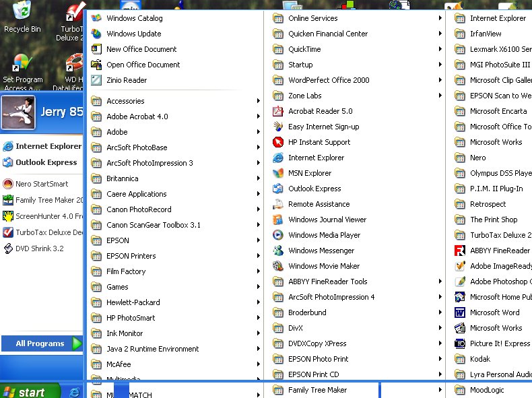Open Windows Catalog entry
Viewport: 532px width, 398px height.
[127, 18]
